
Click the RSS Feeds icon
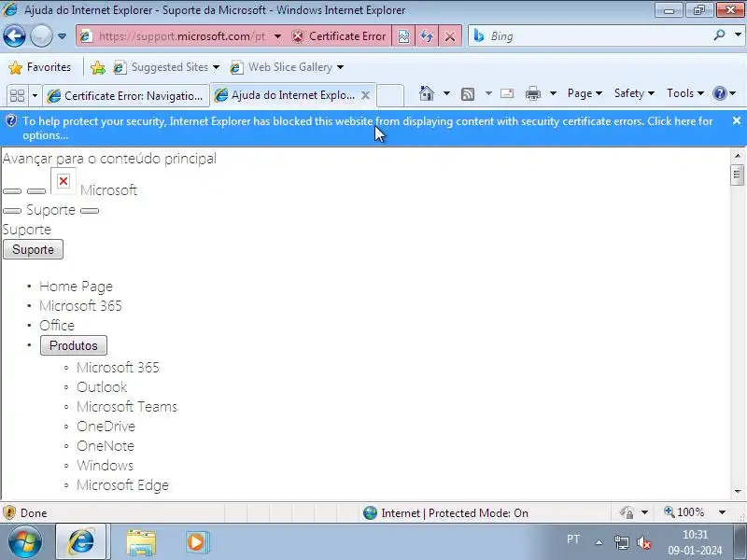coord(468,94)
